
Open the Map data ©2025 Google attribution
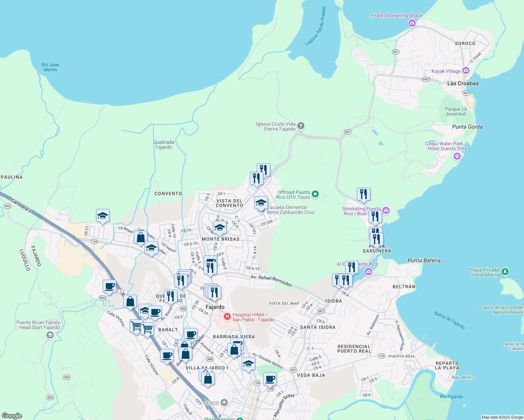click(502, 417)
